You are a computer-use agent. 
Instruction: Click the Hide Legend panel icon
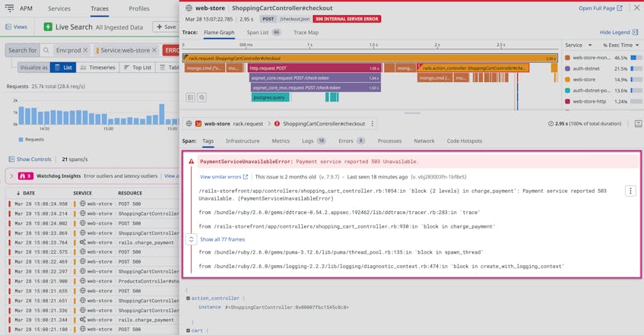pos(635,32)
